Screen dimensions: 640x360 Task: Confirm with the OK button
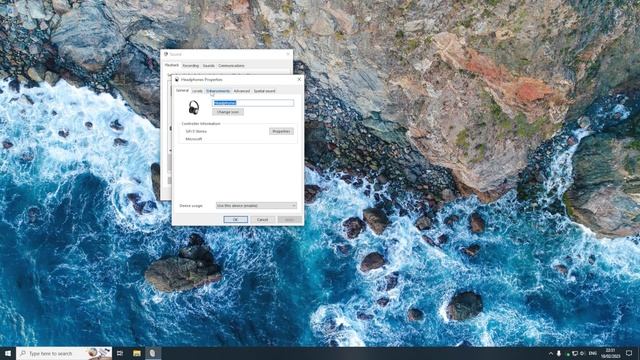pyautogui.click(x=236, y=220)
